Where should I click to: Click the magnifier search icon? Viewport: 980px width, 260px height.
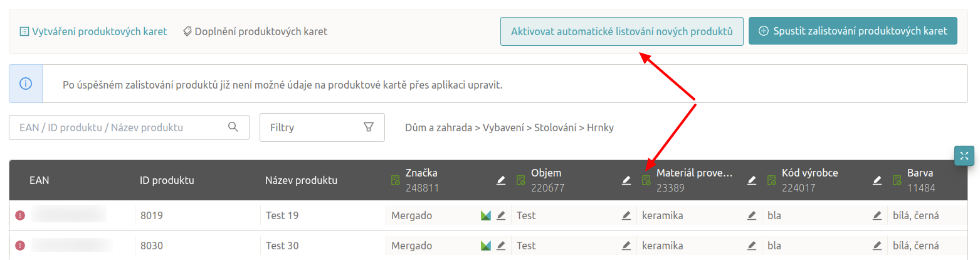point(233,127)
